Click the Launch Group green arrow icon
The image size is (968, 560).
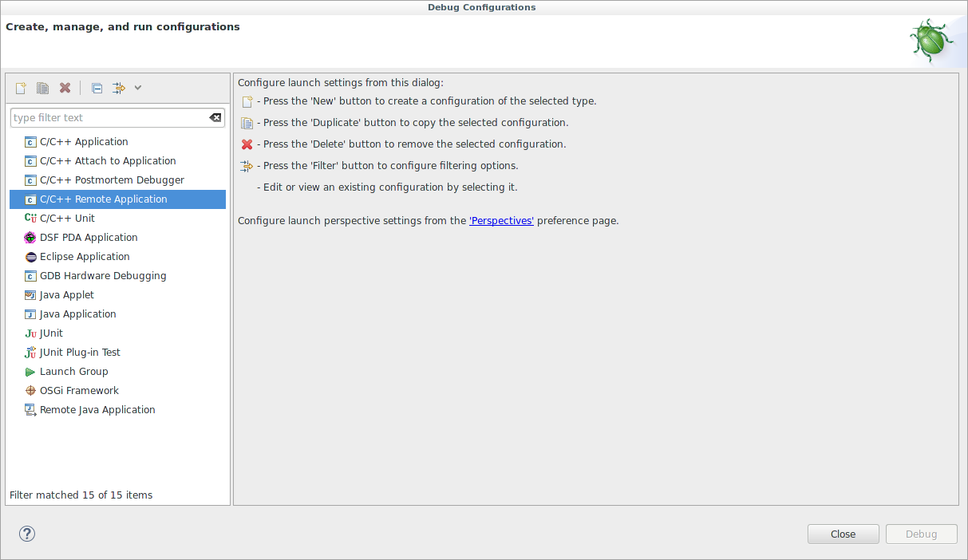click(x=30, y=372)
